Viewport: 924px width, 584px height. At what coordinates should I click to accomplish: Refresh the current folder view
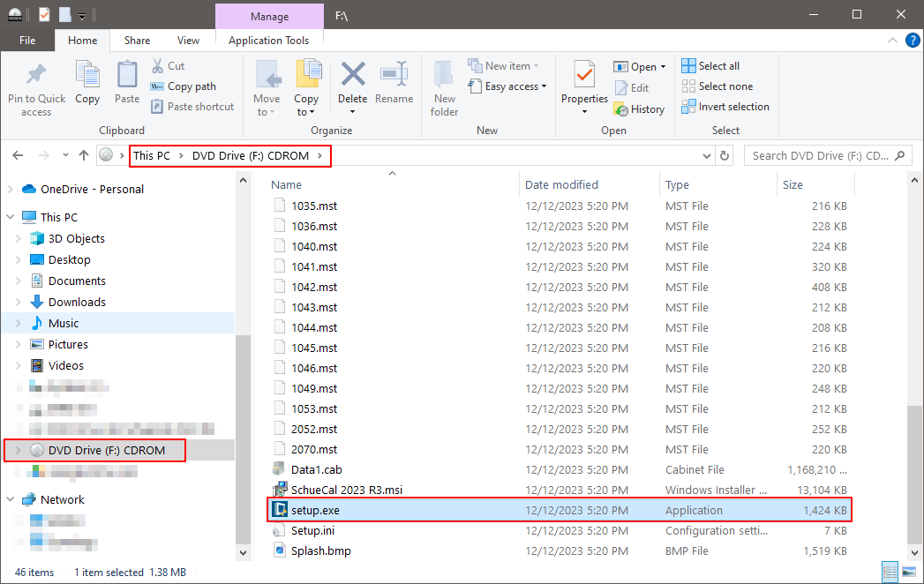click(725, 155)
